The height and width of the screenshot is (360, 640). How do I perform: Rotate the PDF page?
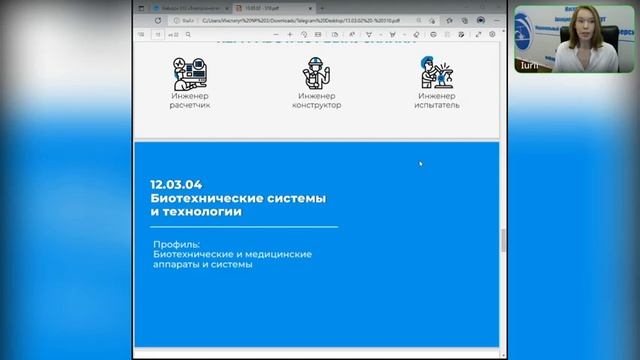(x=304, y=35)
